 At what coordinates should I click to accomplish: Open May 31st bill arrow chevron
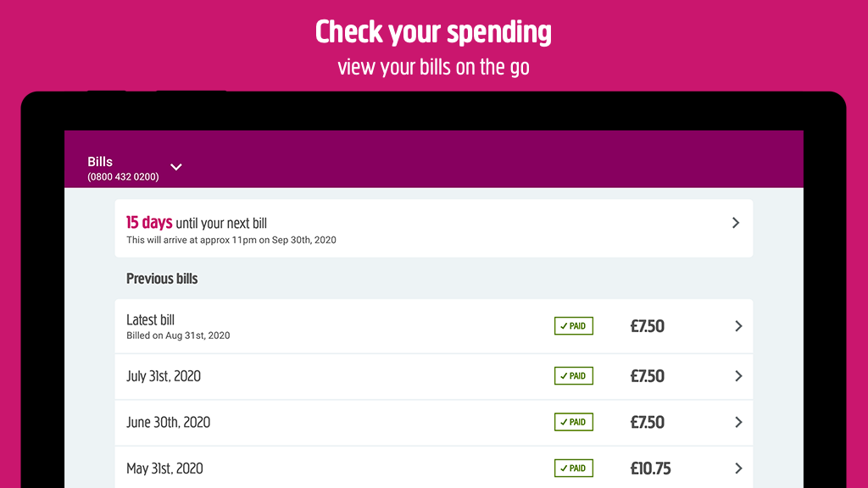[738, 469]
